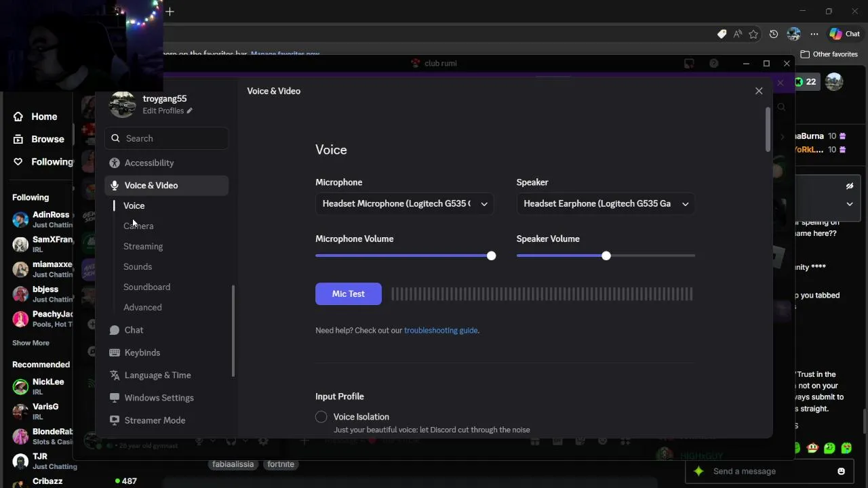Open Other favorites folder
Screen dimensions: 868x488
click(829, 54)
